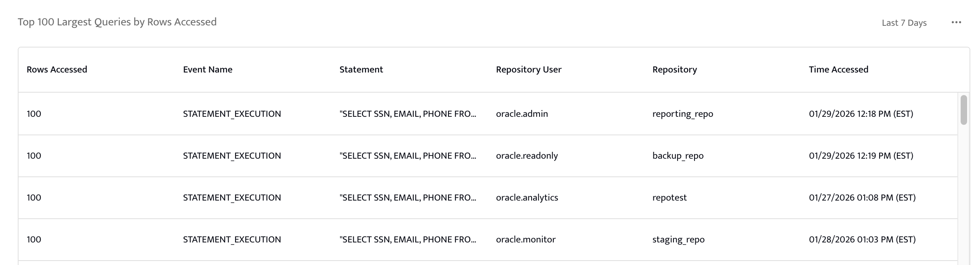This screenshot has width=980, height=265.
Task: Click the 01/27/2026 01:08 PM timestamp
Action: click(862, 198)
